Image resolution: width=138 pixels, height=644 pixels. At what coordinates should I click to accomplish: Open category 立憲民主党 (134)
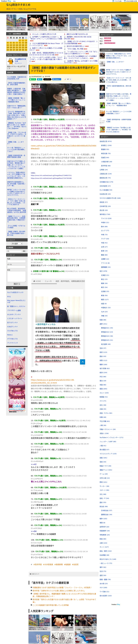click(106, 174)
